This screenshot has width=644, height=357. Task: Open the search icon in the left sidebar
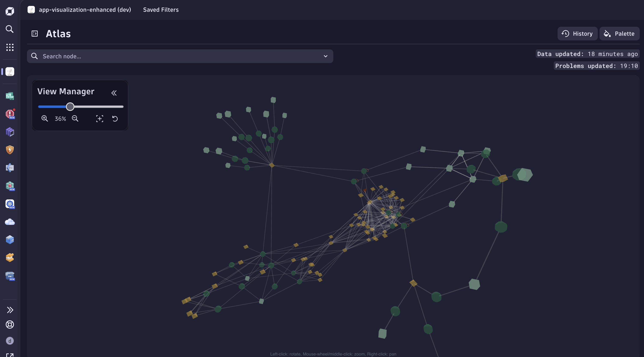(9, 29)
